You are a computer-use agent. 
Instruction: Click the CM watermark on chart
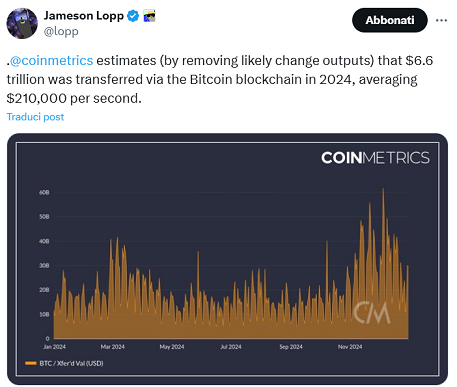372,312
